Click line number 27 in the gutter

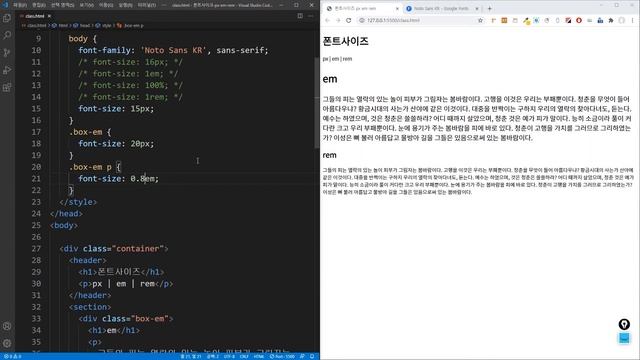click(36, 249)
